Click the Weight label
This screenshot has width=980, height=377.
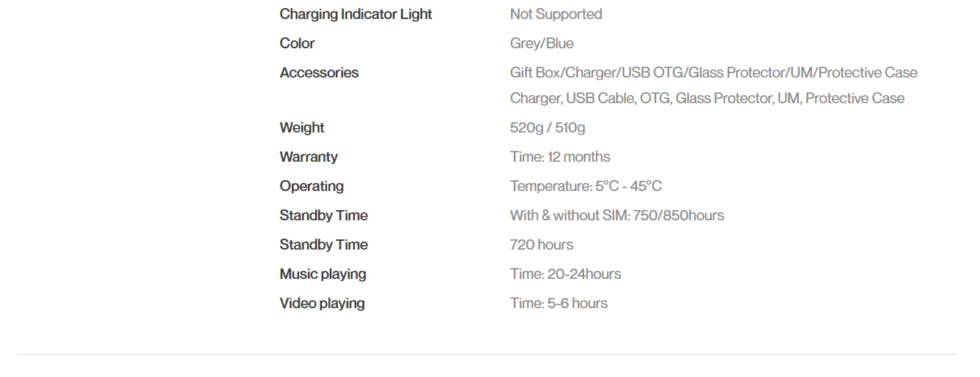(301, 127)
